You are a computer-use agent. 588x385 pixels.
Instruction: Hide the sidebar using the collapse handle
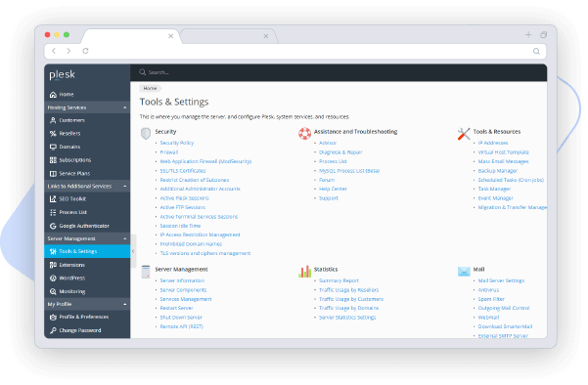(x=133, y=251)
